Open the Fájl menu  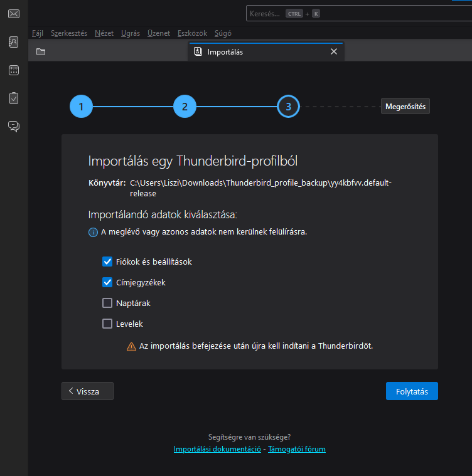click(x=38, y=33)
